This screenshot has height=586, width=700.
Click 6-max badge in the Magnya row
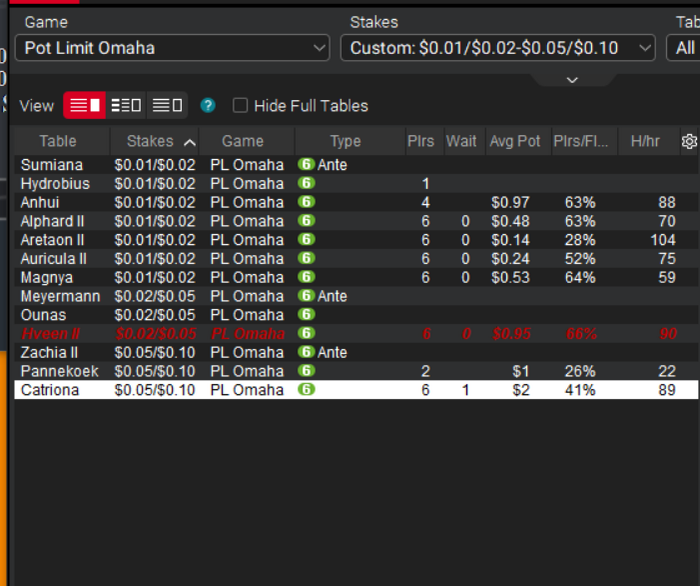[x=306, y=277]
